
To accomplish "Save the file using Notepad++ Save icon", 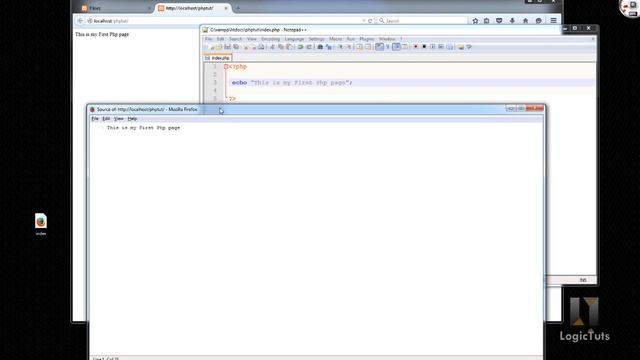I will 227,47.
